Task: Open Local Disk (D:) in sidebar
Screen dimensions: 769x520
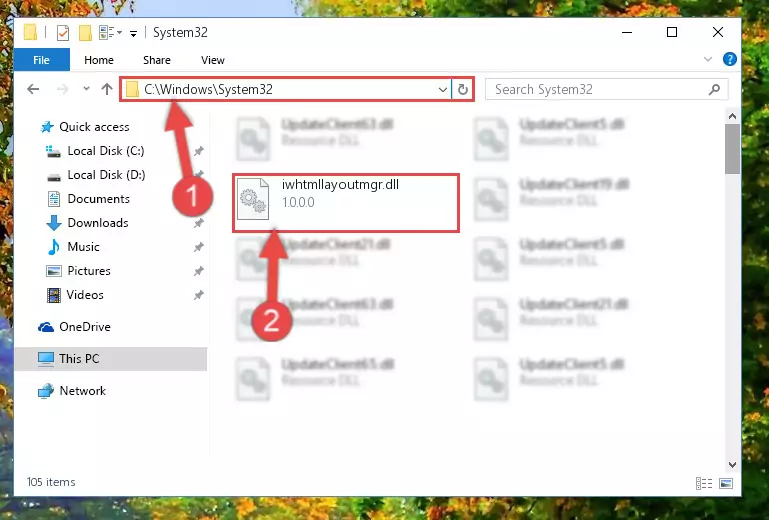Action: pyautogui.click(x=106, y=175)
